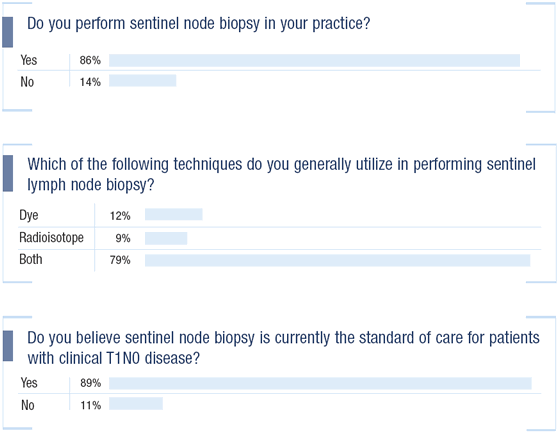The width and height of the screenshot is (560, 437).
Task: Click the Both 79% bar
Action: pos(338,261)
